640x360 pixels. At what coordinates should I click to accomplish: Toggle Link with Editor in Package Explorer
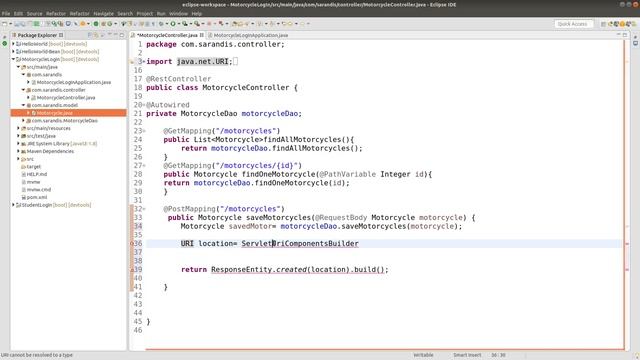click(x=96, y=35)
